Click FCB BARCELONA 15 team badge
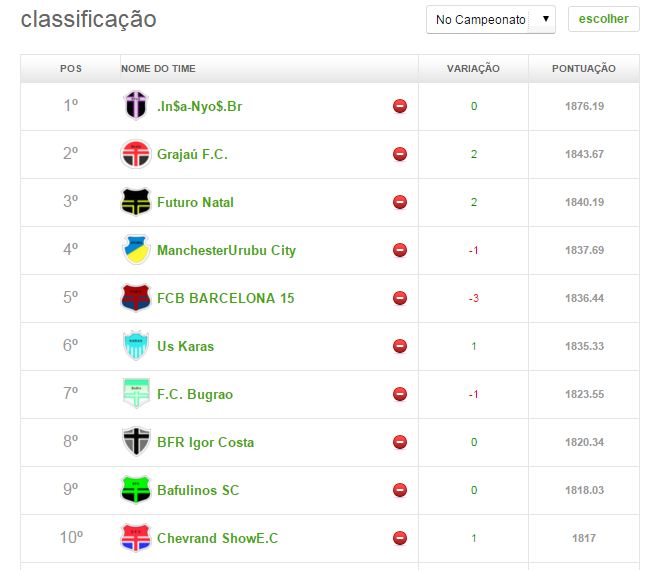648x570 pixels. pyautogui.click(x=135, y=298)
